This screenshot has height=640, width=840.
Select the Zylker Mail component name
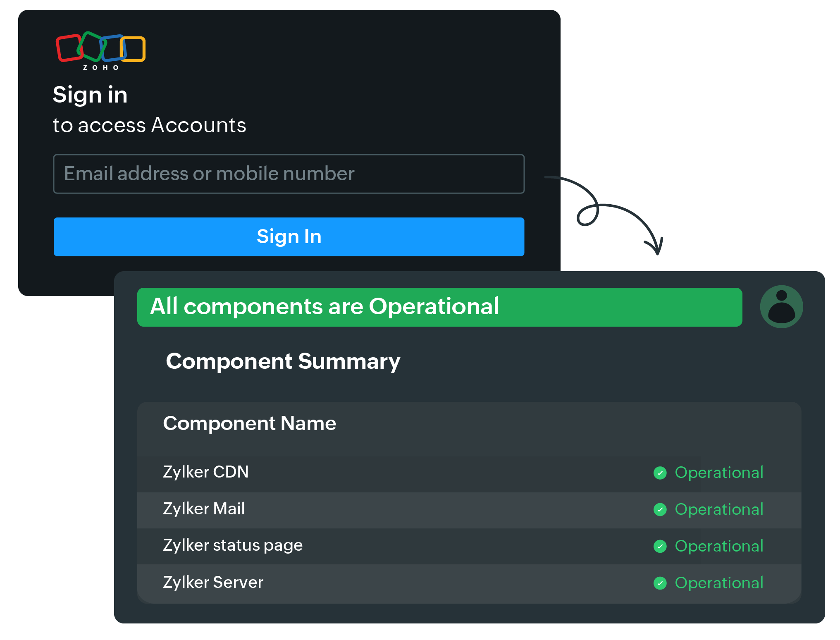click(x=204, y=509)
